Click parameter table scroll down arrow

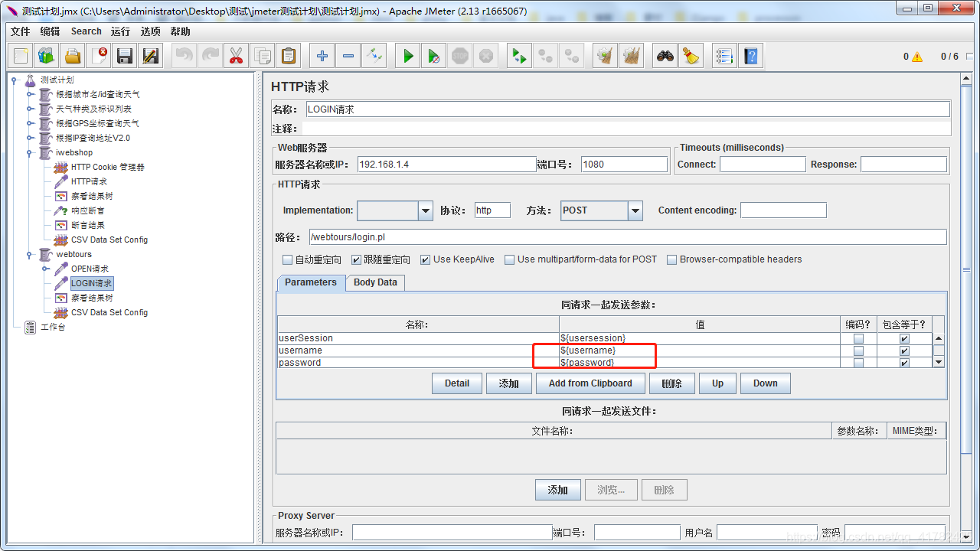click(939, 362)
